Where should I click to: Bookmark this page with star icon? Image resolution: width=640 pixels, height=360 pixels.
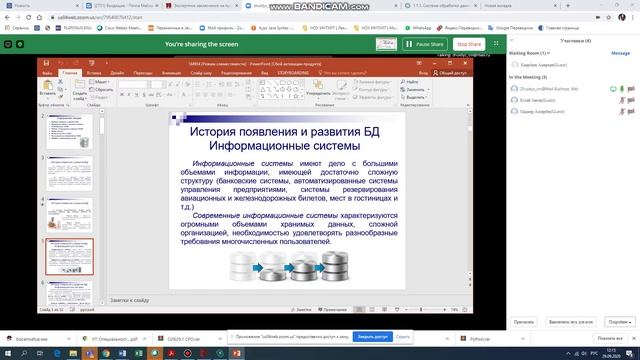(609, 18)
